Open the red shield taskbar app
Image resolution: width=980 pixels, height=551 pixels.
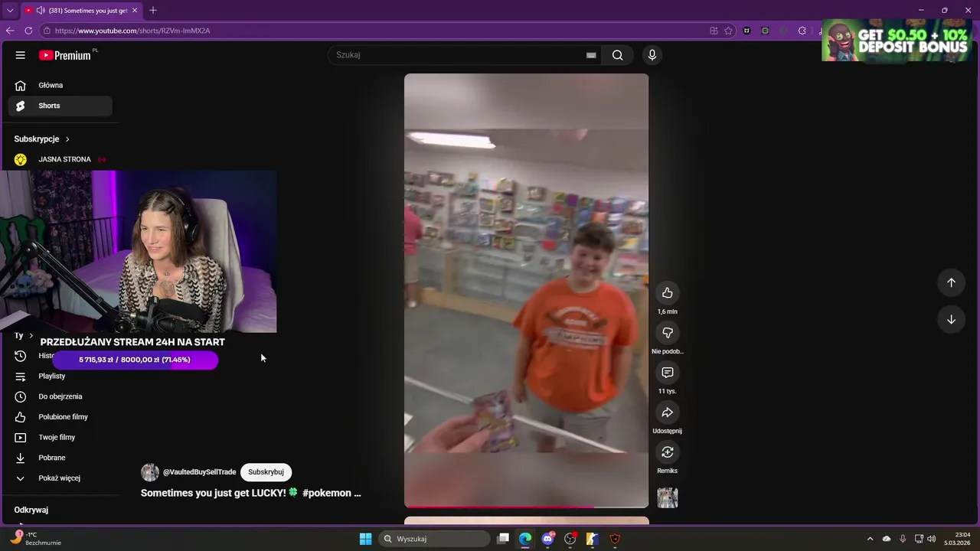615,539
